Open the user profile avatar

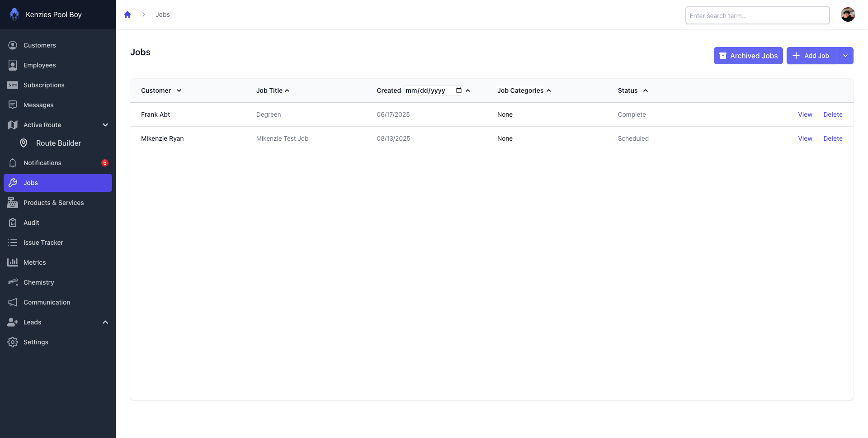[848, 14]
